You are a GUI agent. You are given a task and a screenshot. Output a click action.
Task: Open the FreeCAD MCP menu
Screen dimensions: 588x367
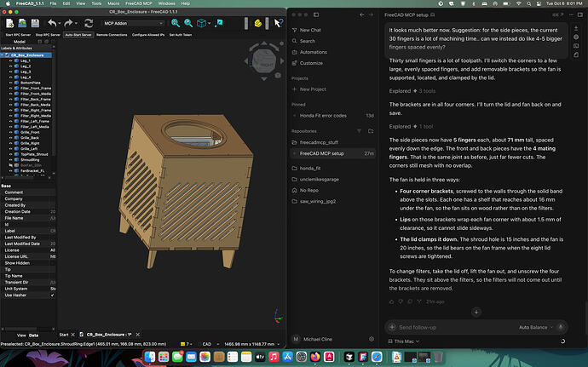coord(139,3)
